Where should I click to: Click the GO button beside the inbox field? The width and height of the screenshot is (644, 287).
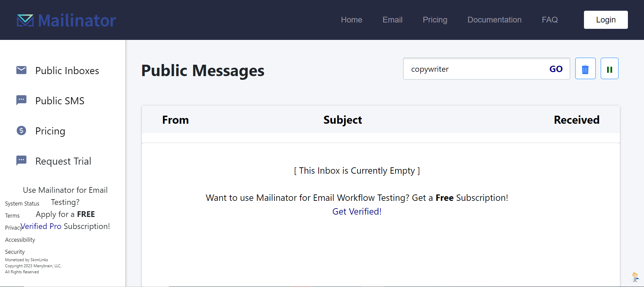[556, 69]
